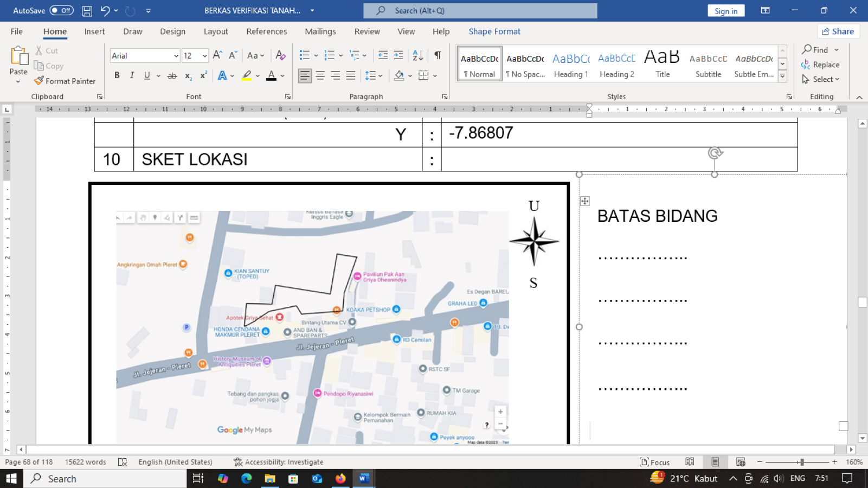Click the Share button
Image resolution: width=868 pixels, height=488 pixels.
[838, 31]
